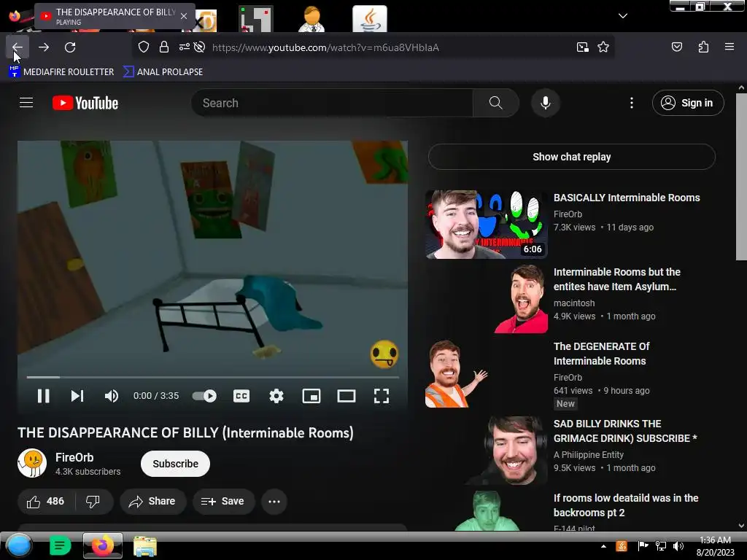Enable miniplayer mode

coord(311,396)
